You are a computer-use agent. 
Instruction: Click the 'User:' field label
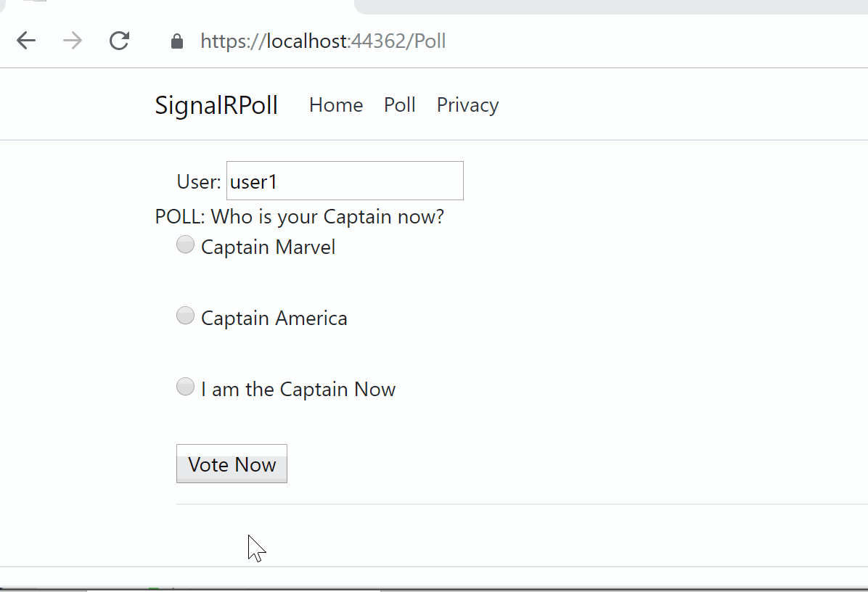pyautogui.click(x=199, y=181)
